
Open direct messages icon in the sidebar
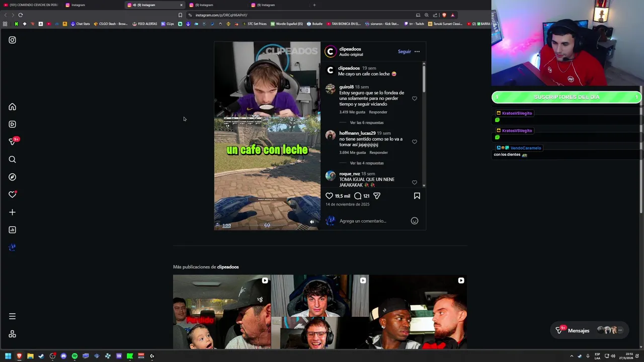coord(12,142)
